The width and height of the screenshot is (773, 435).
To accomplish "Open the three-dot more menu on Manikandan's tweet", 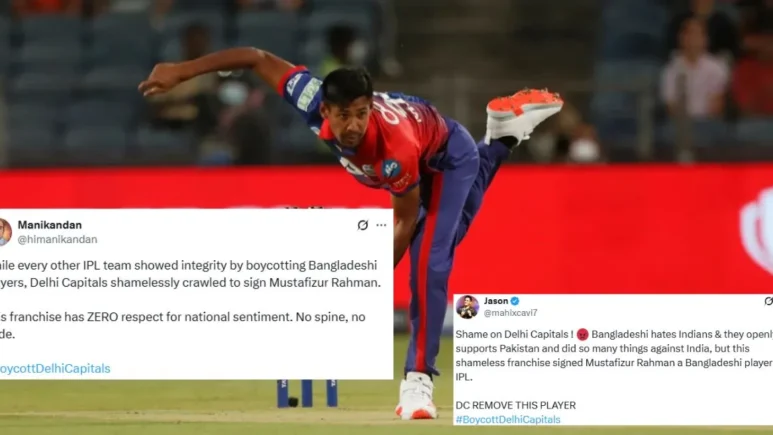I will click(381, 225).
